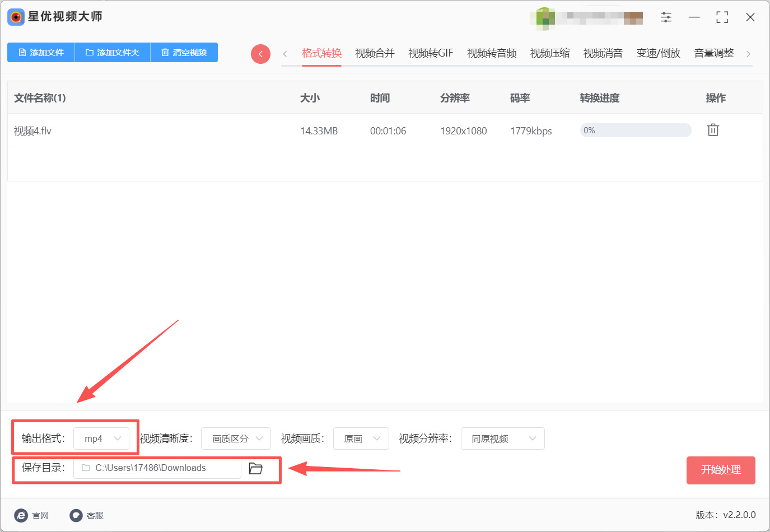Click the 时间 column header

coord(380,98)
